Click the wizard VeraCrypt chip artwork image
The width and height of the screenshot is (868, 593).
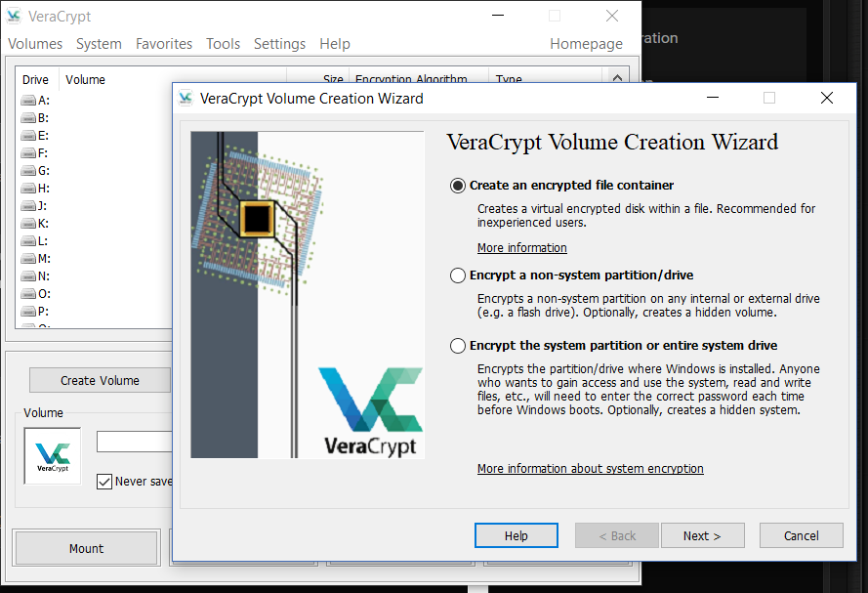pyautogui.click(x=308, y=295)
